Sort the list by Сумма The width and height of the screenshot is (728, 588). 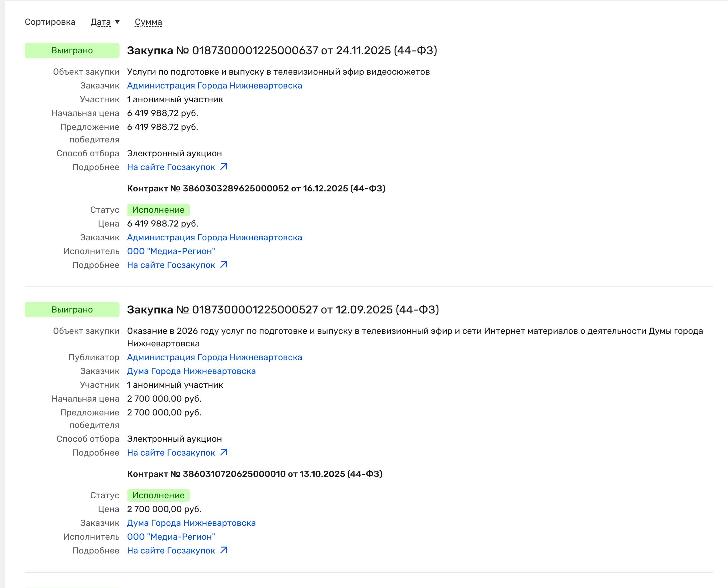coord(148,22)
